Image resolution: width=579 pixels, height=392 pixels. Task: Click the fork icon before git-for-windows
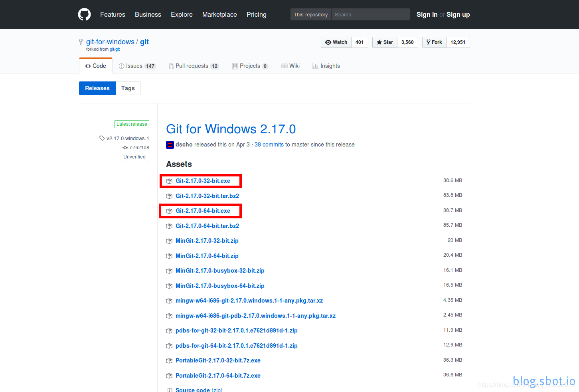(81, 42)
